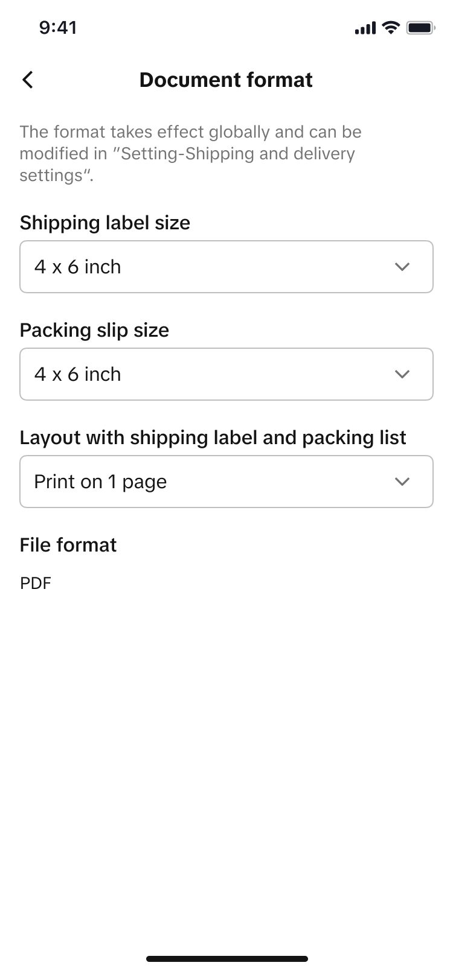Click the 'Document format' page title

(226, 80)
